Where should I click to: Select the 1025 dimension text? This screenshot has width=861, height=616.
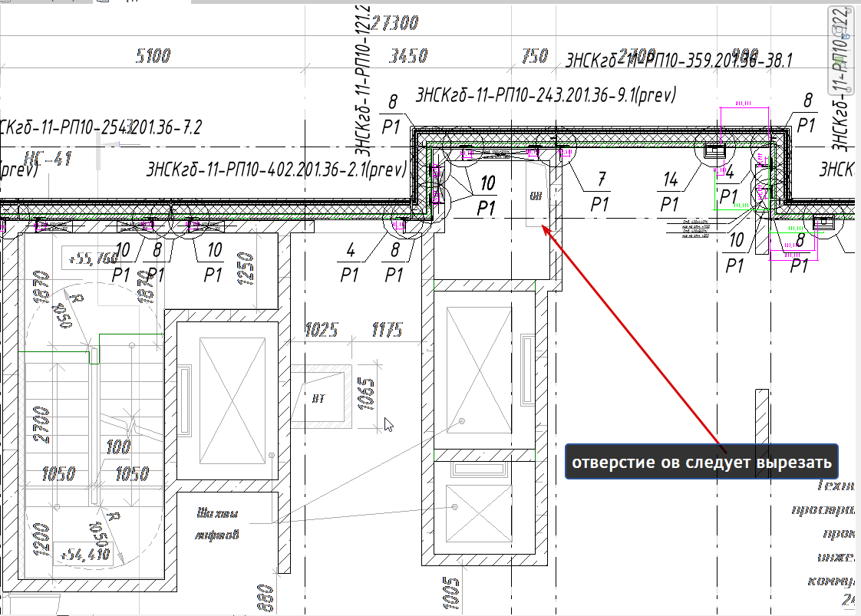tap(322, 329)
